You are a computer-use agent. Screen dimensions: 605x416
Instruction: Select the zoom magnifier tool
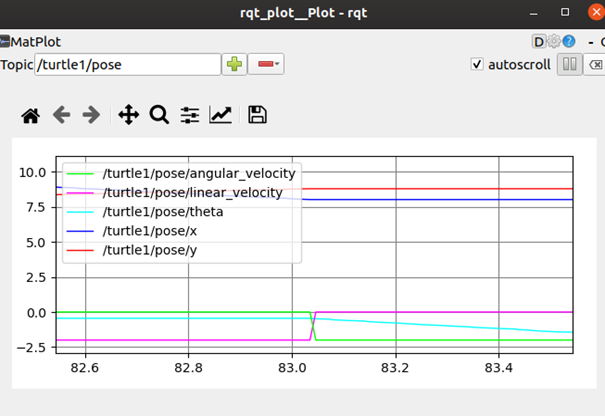click(x=158, y=115)
